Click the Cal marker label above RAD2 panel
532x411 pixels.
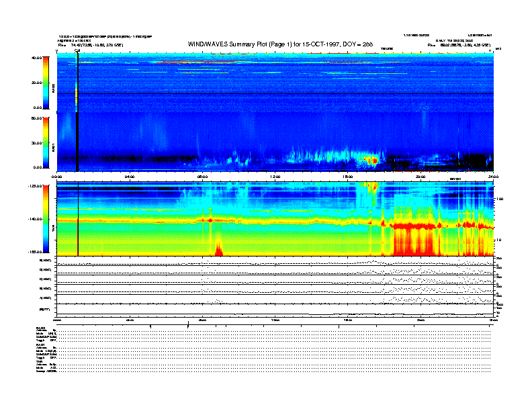77,50
